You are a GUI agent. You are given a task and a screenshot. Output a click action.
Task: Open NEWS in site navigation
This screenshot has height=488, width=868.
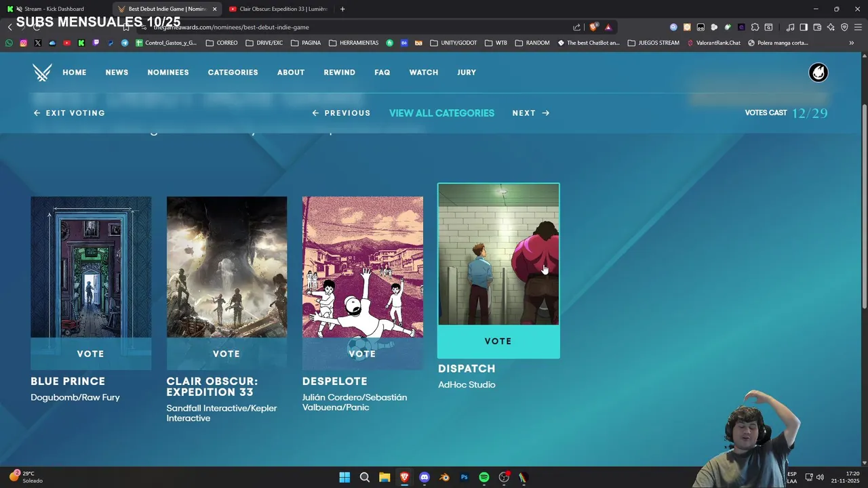117,73
